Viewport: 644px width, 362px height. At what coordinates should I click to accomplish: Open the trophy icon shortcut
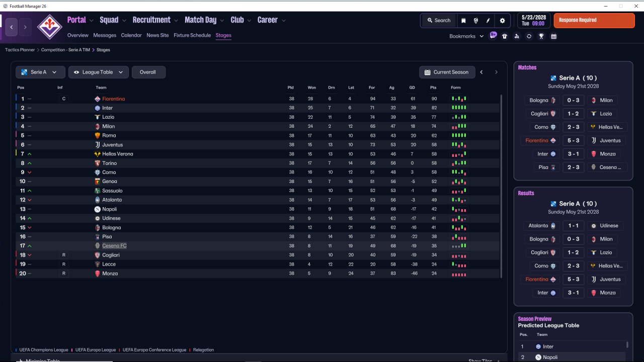tap(541, 36)
